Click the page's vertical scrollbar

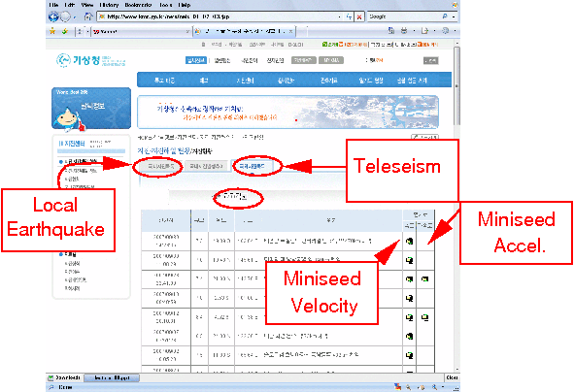[x=456, y=207]
